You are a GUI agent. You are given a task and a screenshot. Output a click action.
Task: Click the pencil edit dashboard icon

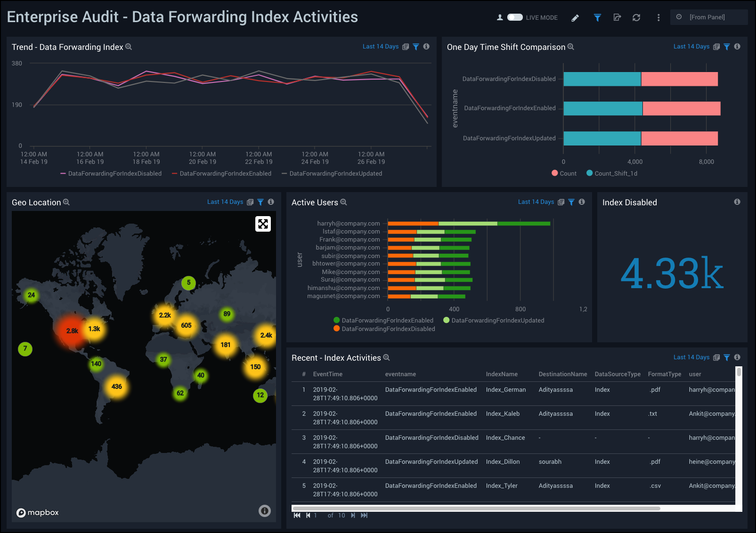pyautogui.click(x=575, y=18)
